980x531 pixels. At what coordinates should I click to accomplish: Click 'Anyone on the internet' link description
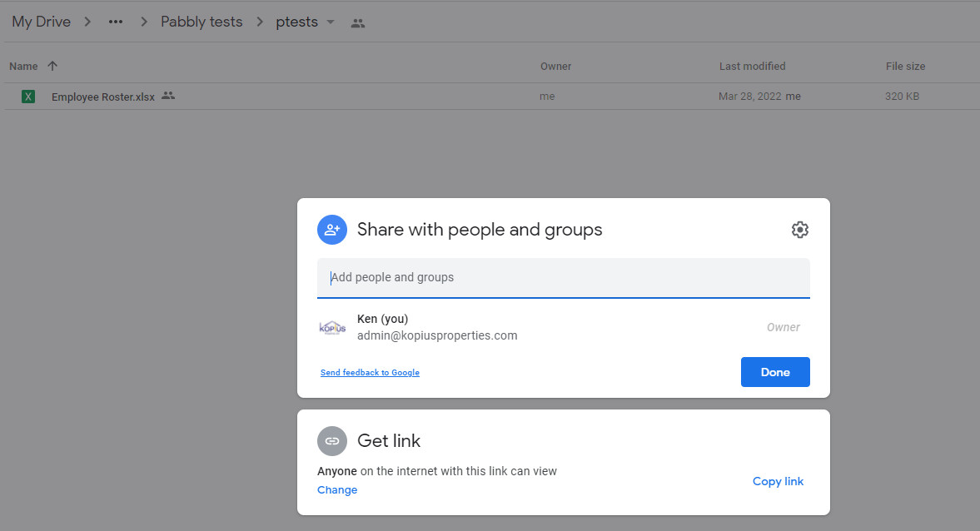[437, 471]
